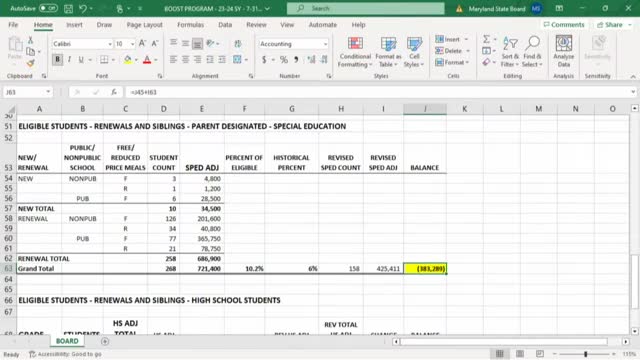
Task: Select column J header
Action: 425,109
